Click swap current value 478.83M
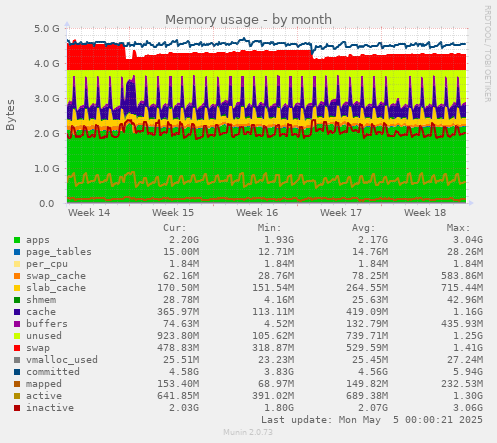The width and height of the screenshot is (497, 443). click(178, 348)
